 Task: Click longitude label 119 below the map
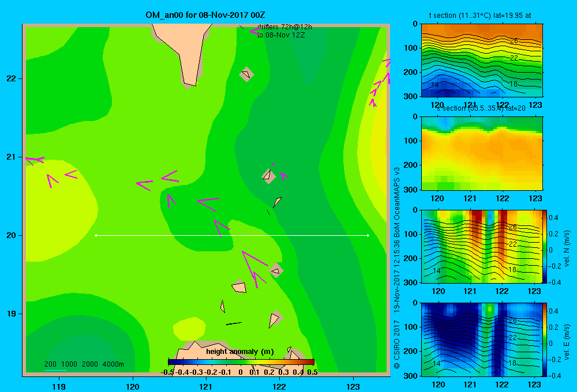click(59, 386)
